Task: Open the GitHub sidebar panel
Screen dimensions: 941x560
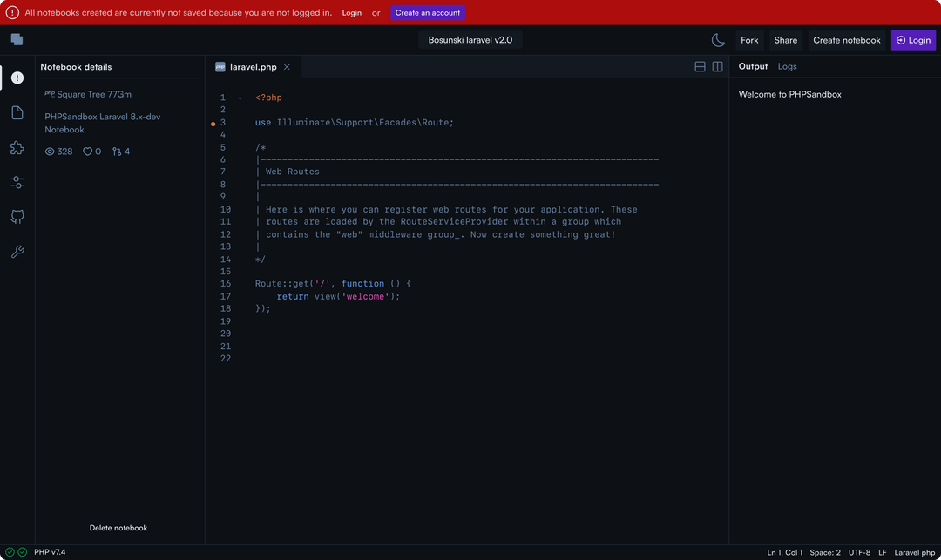Action: tap(17, 217)
